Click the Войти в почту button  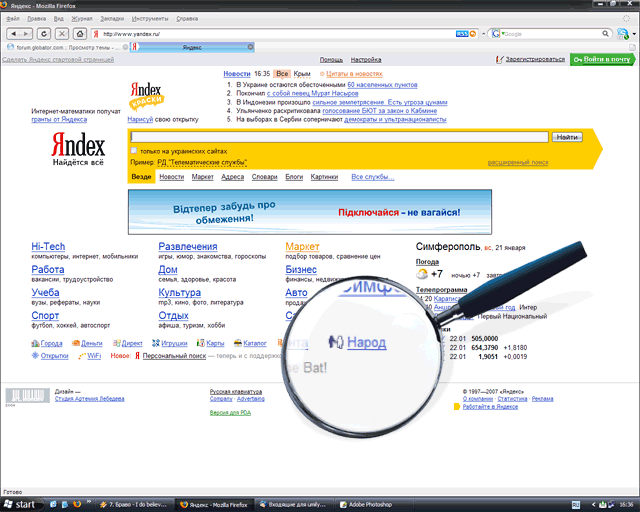point(602,60)
